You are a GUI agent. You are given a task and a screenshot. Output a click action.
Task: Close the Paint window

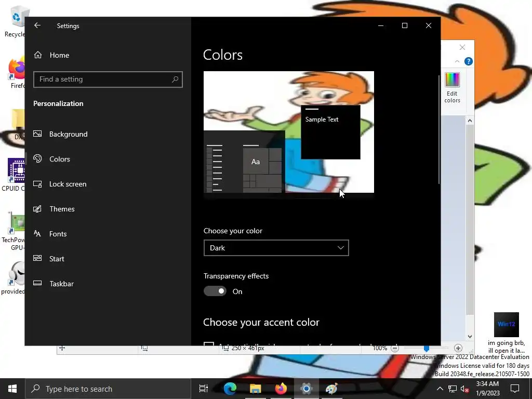(x=462, y=47)
